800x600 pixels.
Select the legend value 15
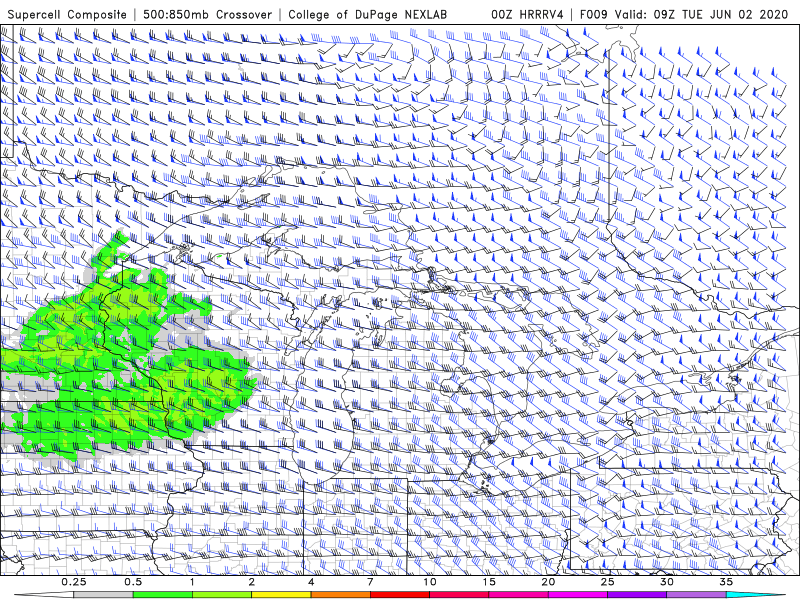(489, 582)
